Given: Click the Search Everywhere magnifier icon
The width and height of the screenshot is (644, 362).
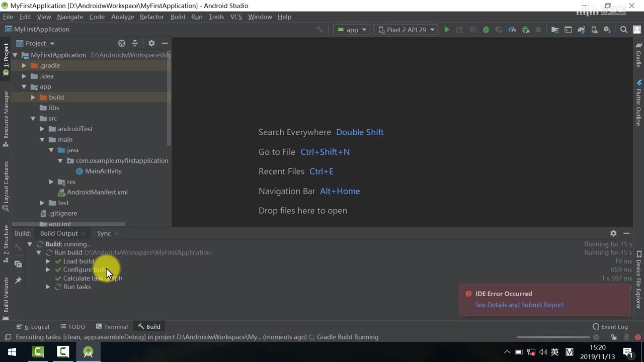Looking at the screenshot, I should [x=624, y=30].
